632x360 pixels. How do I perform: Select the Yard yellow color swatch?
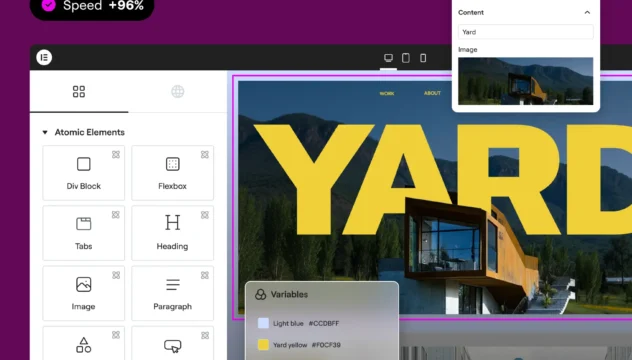pyautogui.click(x=263, y=345)
